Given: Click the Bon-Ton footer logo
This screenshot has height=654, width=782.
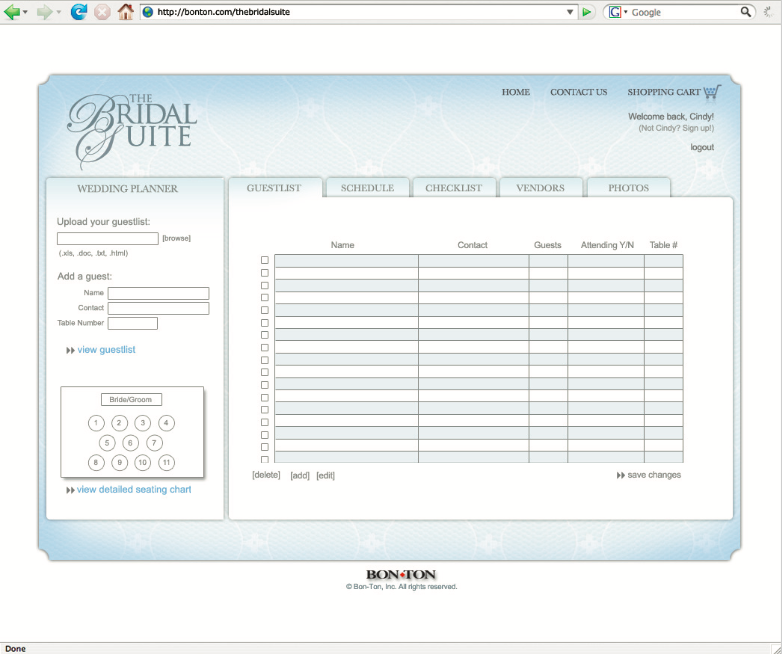Looking at the screenshot, I should 401,575.
